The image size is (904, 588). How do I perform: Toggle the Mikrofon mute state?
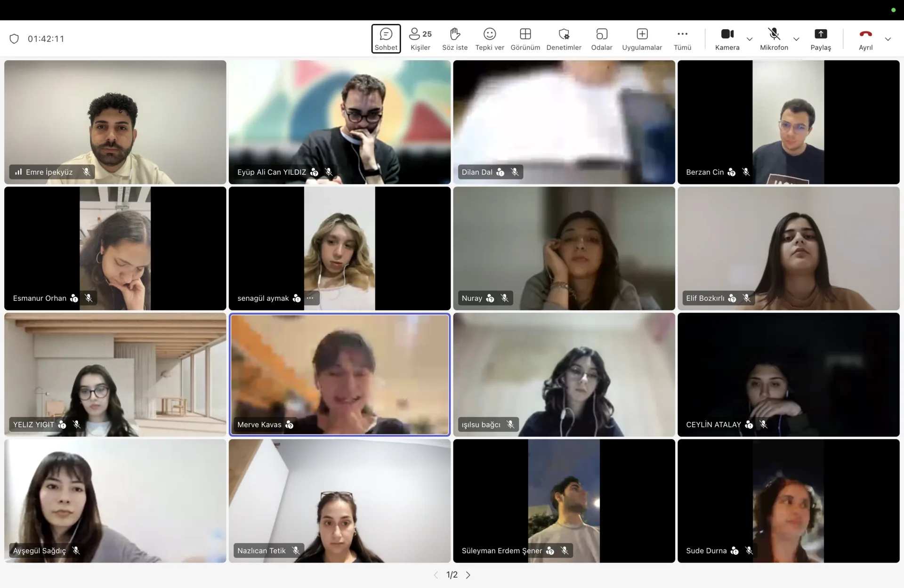[x=774, y=39]
